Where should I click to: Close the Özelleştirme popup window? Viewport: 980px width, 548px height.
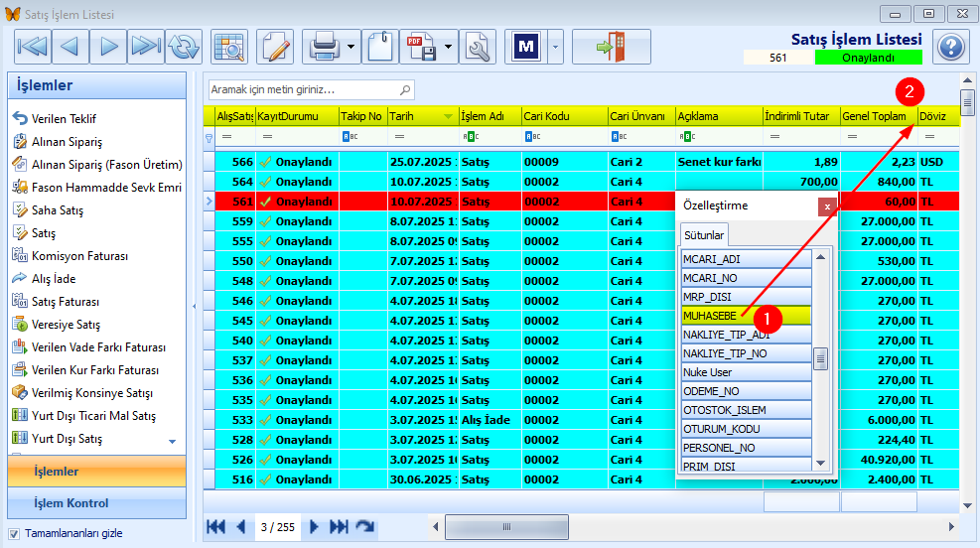click(x=826, y=206)
